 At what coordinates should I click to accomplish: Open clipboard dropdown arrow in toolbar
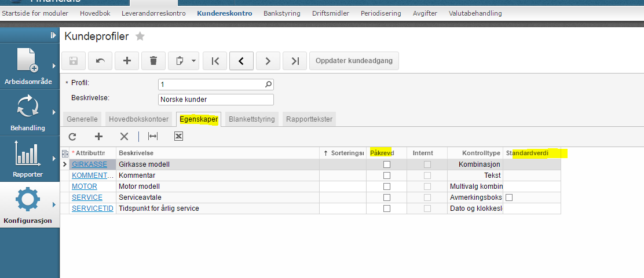pos(193,61)
